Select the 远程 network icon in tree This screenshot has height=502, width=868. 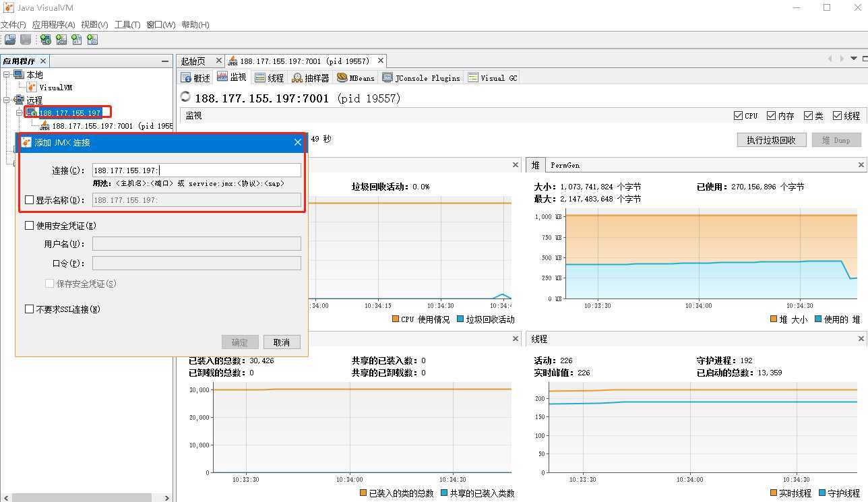pos(19,100)
